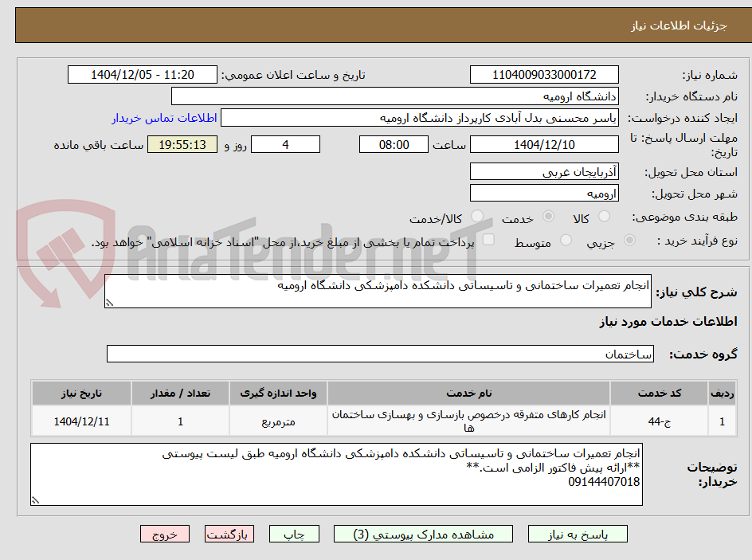Select the 'جزیی' purchase type radio
752x560 pixels.
[629, 241]
